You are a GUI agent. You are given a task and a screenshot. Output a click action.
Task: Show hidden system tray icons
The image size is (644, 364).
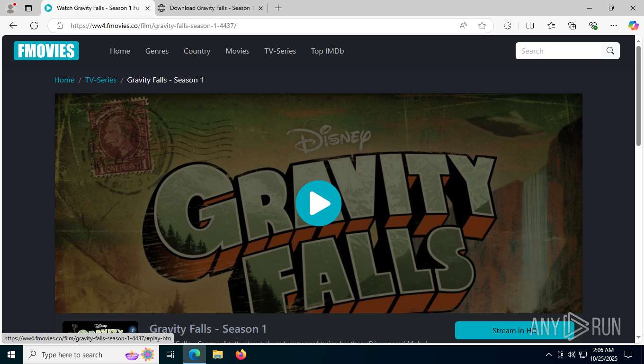[x=549, y=355]
